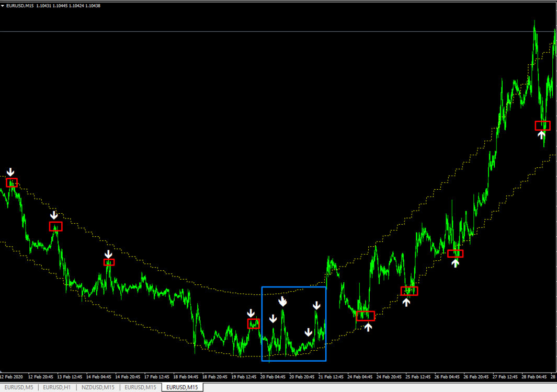Viewport: 557px width, 392px height.
Task: Click the 19 Feb 12:45 time label
Action: (244, 377)
